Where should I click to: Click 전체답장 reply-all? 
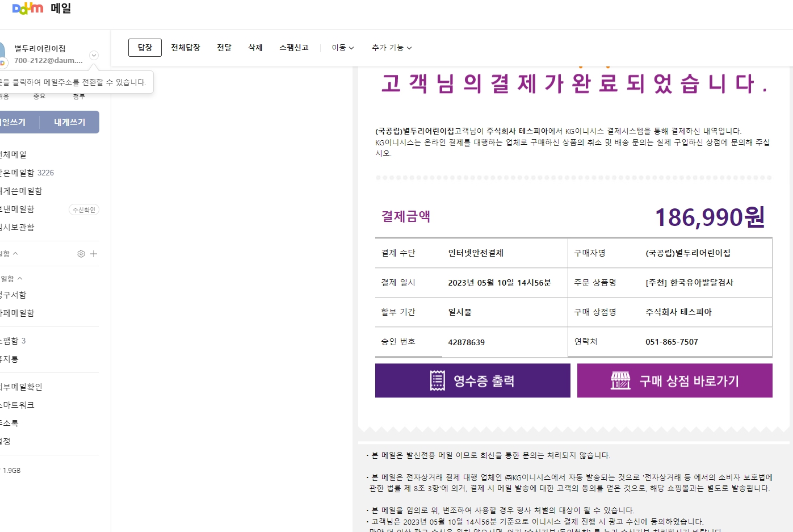tap(186, 48)
